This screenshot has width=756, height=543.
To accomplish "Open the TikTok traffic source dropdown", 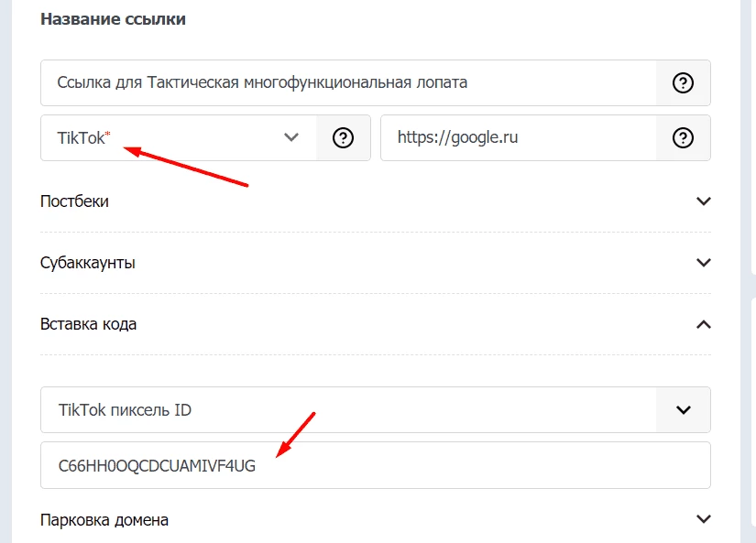I will [x=179, y=137].
